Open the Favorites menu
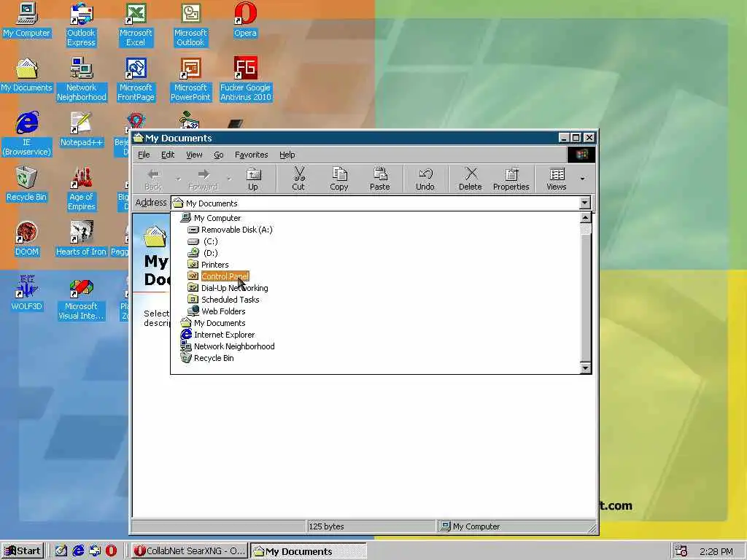This screenshot has width=747, height=560. pos(251,155)
